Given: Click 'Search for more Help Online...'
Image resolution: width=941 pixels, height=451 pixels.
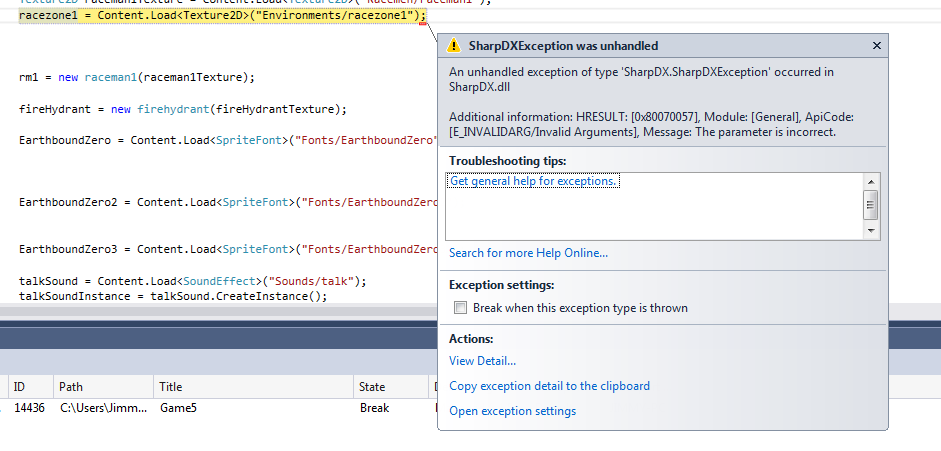Looking at the screenshot, I should point(528,253).
